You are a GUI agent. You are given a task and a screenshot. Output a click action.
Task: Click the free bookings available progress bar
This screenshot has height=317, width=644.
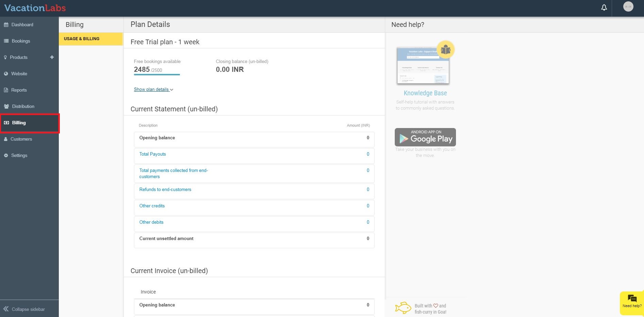(157, 74)
